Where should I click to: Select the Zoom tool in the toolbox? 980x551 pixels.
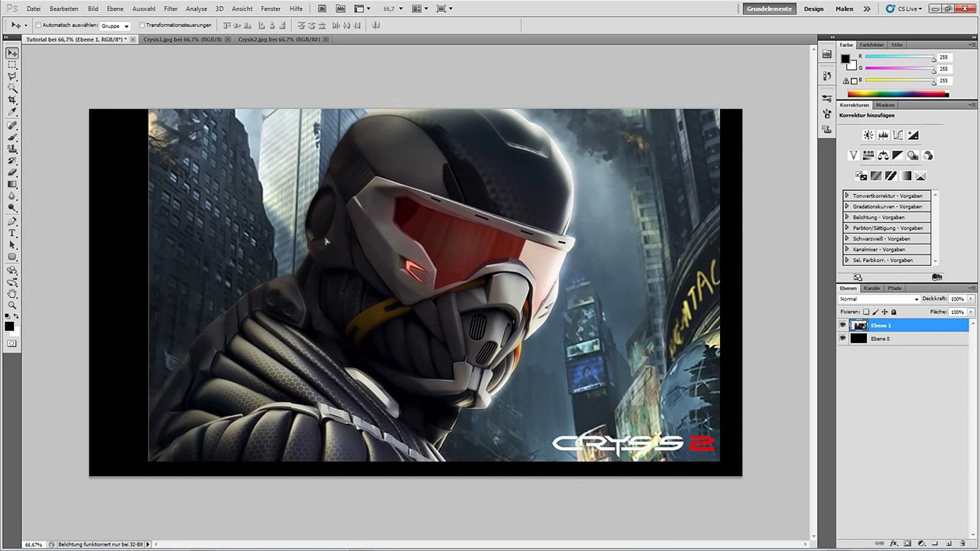click(x=12, y=306)
